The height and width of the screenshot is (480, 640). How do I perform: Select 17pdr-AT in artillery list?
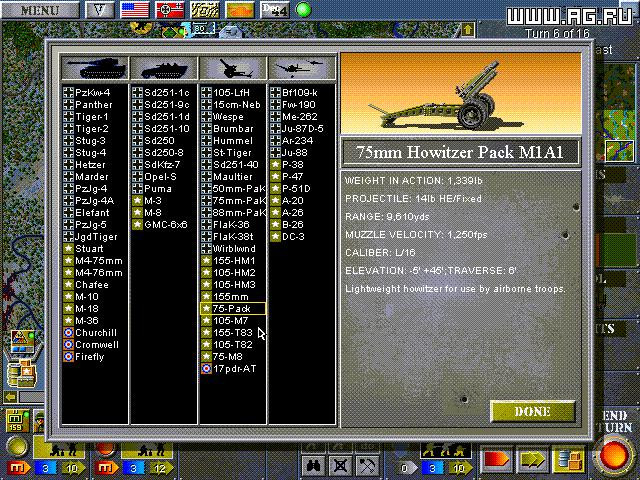(x=234, y=369)
